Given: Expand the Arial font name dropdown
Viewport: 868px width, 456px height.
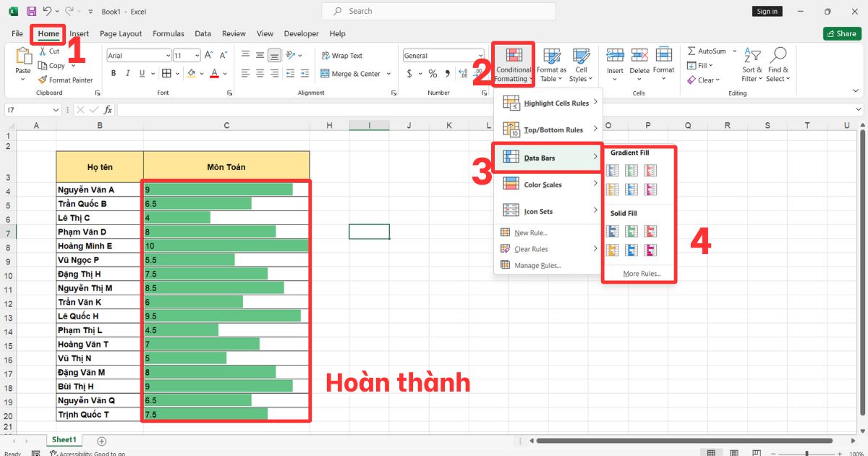Looking at the screenshot, I should click(167, 56).
